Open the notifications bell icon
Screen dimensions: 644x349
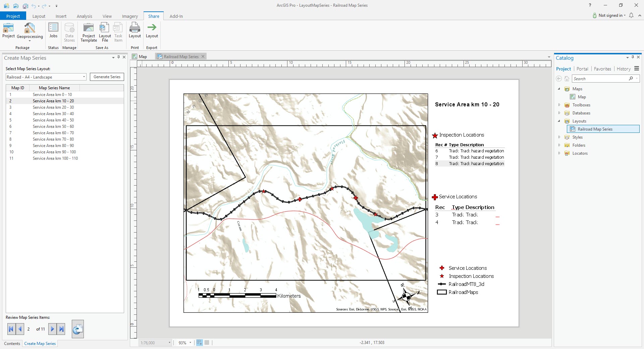631,15
